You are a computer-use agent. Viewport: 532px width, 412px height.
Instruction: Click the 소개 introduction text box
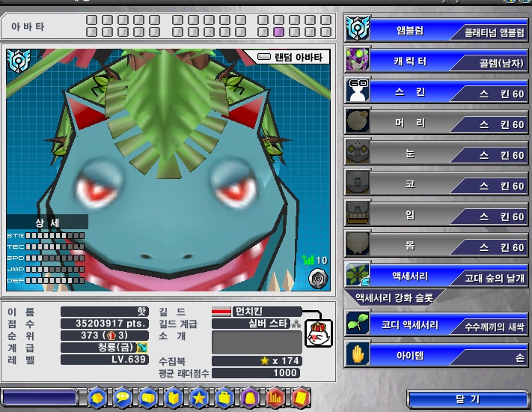(257, 342)
